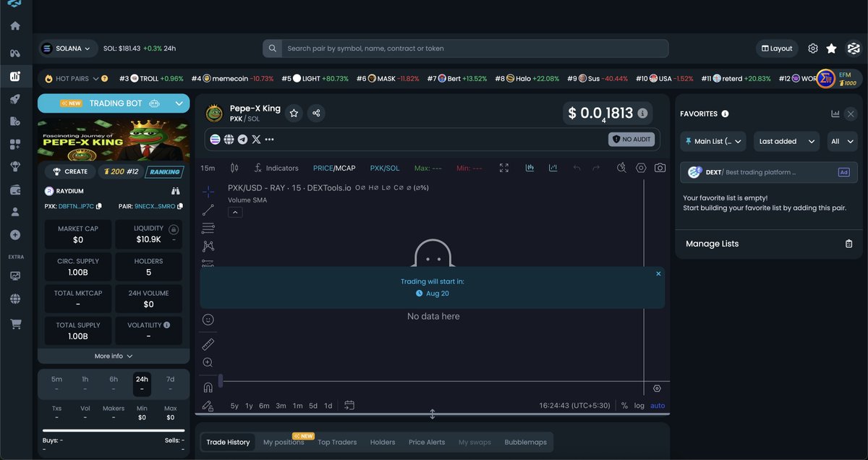Enter fullscreen chart mode
Image resolution: width=868 pixels, height=460 pixels.
click(x=504, y=168)
